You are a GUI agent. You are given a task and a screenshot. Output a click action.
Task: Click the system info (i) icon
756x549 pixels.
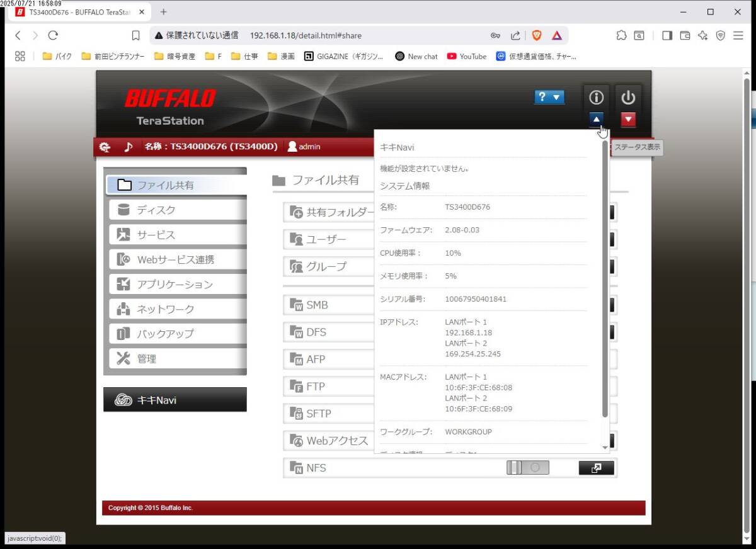(596, 98)
